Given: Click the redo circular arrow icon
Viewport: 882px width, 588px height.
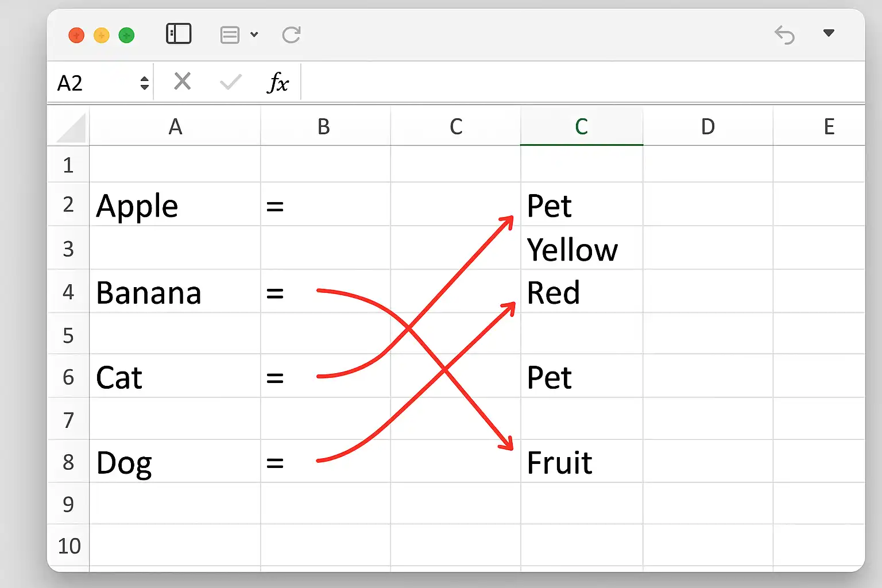Looking at the screenshot, I should pyautogui.click(x=291, y=35).
